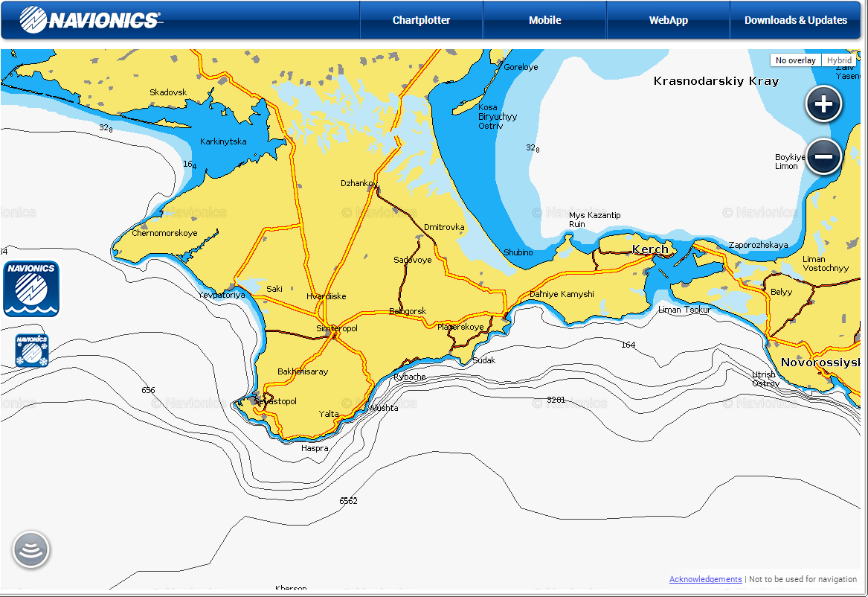The height and width of the screenshot is (597, 868).
Task: Click the 6562 depth contour value
Action: coord(348,501)
